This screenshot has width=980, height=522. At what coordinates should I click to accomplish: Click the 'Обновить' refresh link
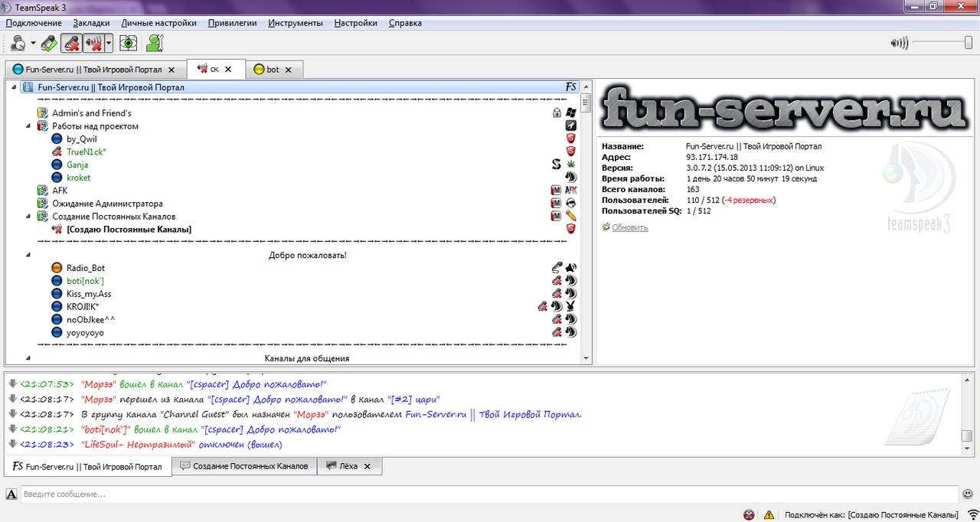click(629, 227)
